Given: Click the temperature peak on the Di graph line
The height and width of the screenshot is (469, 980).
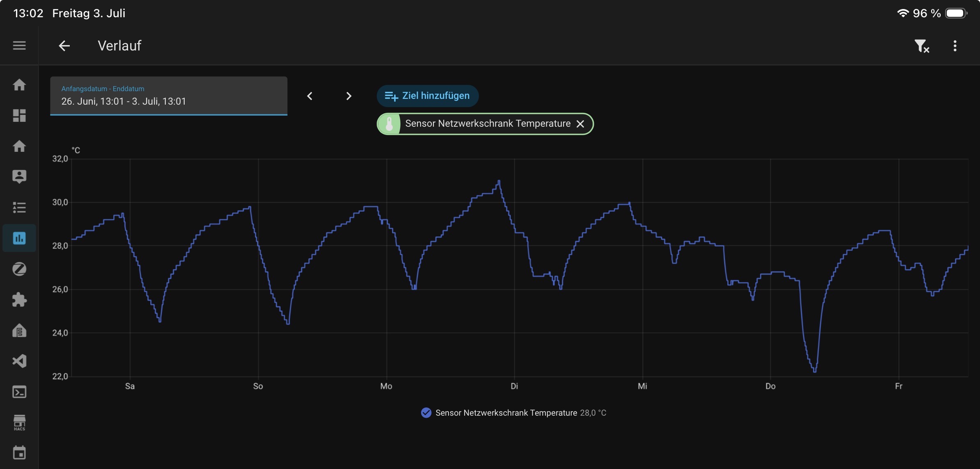Looking at the screenshot, I should pos(499,181).
